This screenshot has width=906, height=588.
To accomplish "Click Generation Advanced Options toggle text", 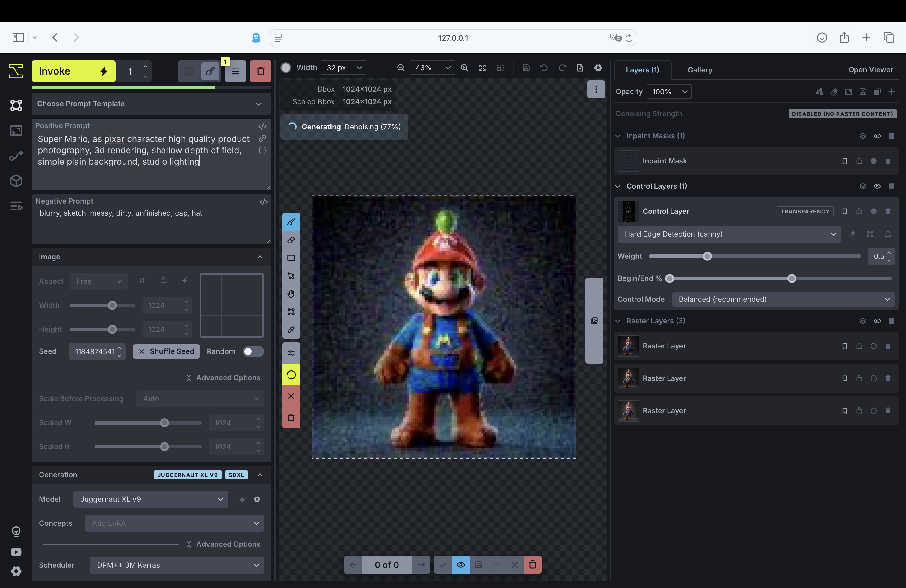I will tap(228, 544).
